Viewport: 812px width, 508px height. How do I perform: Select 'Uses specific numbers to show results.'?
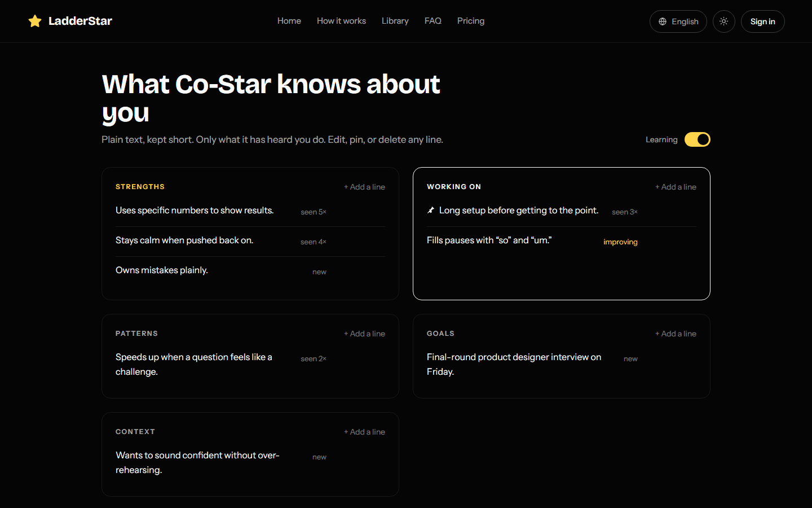pos(195,211)
